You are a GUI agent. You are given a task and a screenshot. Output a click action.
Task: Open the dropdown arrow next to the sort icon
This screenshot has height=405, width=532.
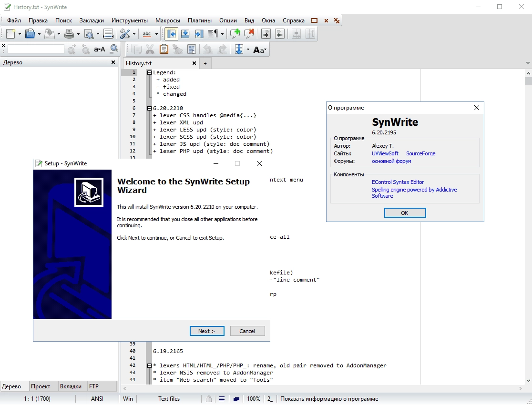pyautogui.click(x=248, y=50)
